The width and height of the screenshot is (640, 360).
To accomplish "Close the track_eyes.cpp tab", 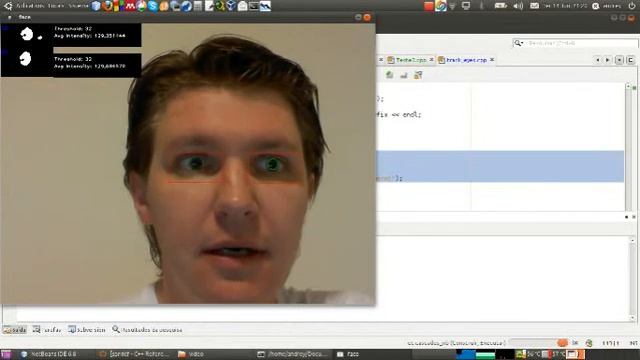I will click(x=492, y=60).
